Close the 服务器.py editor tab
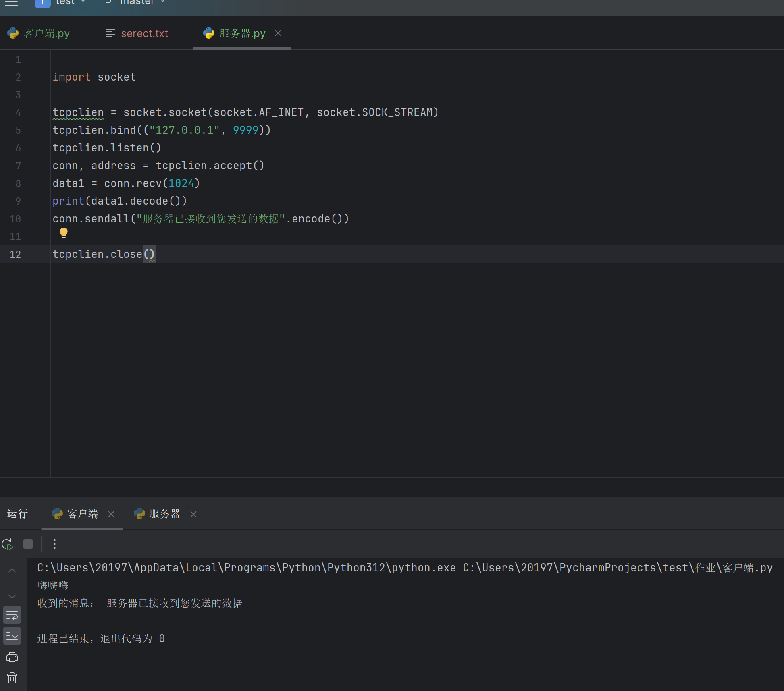The width and height of the screenshot is (784, 691). 278,33
